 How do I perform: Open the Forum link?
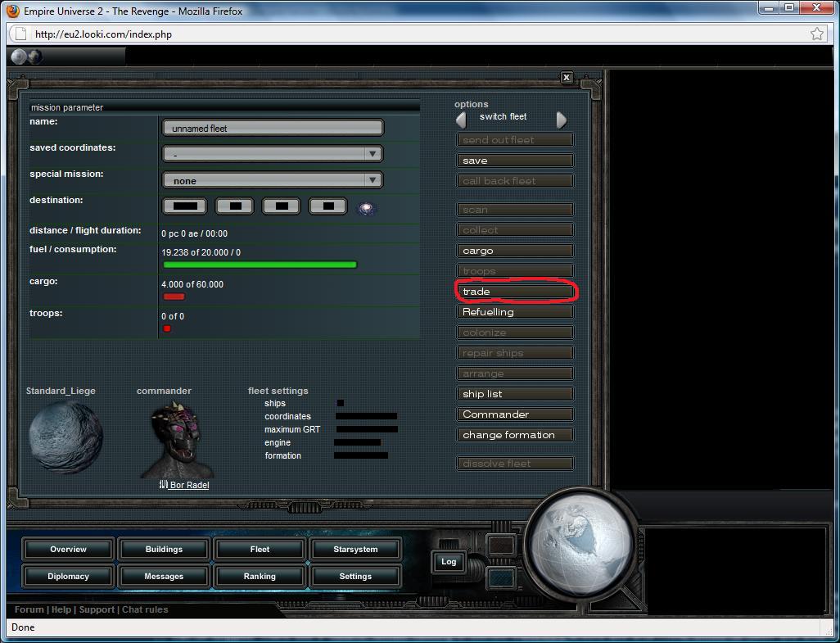coord(29,609)
